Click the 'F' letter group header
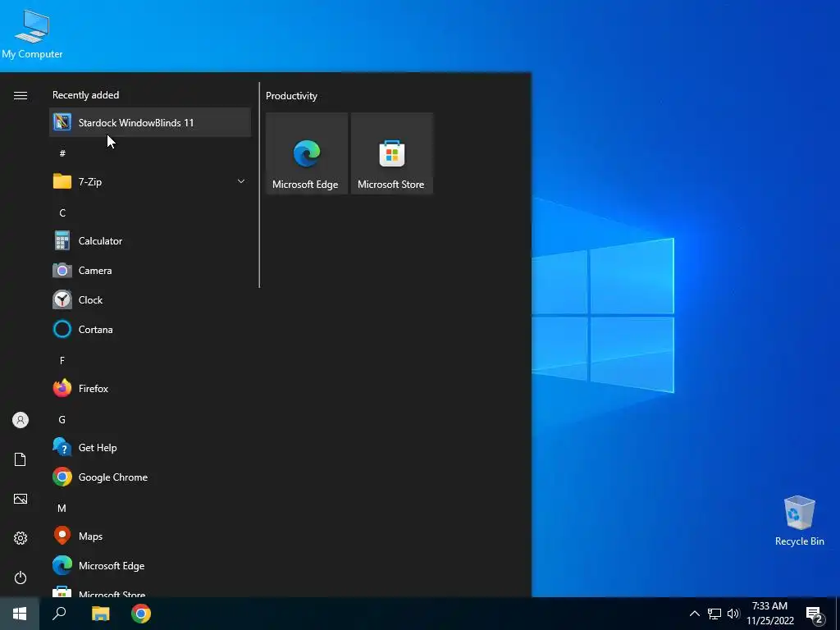The width and height of the screenshot is (840, 630). point(62,361)
